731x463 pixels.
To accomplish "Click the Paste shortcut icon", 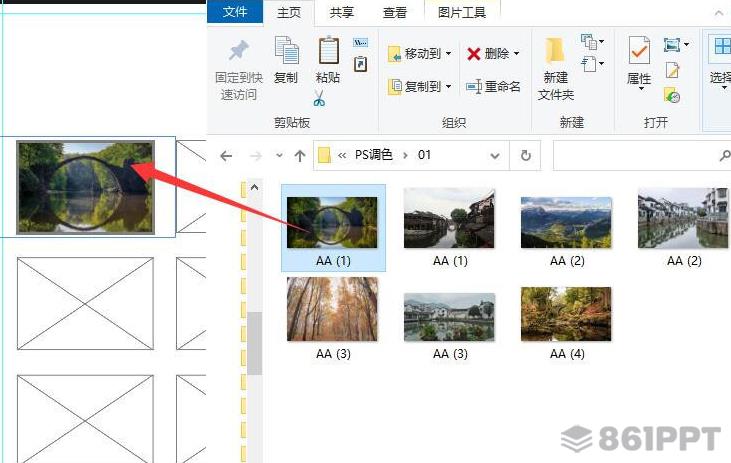I will click(x=360, y=64).
